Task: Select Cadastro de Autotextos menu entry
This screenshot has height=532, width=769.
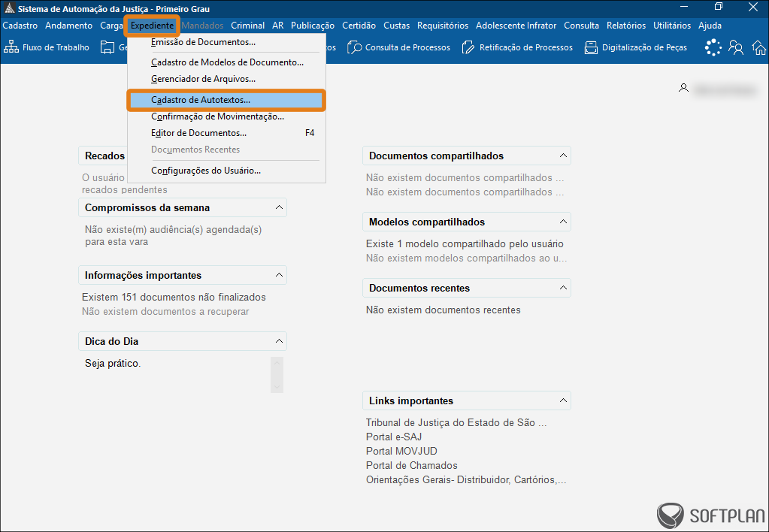Action: 226,100
